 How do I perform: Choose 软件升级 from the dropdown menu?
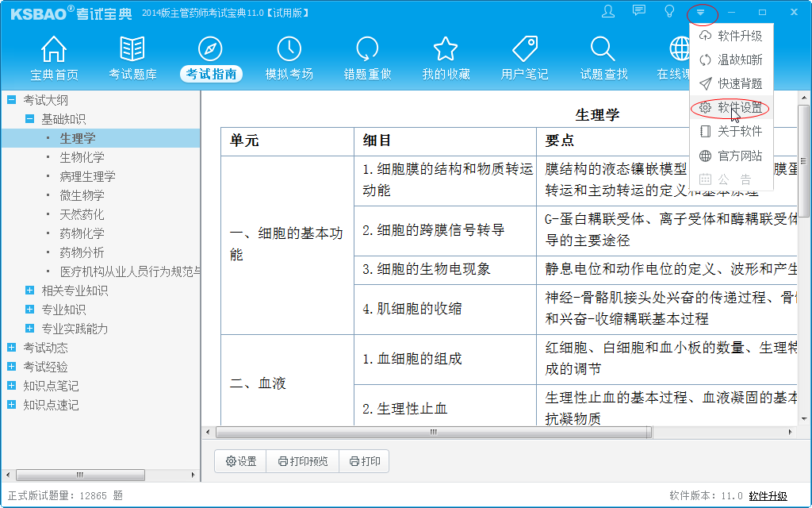tap(731, 36)
